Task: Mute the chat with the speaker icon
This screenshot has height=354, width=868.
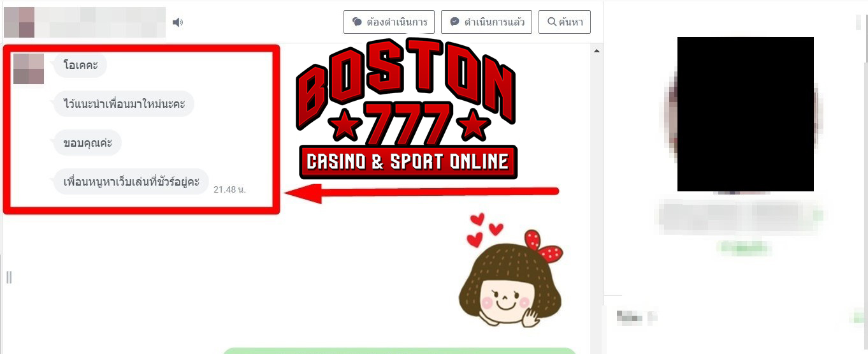Action: tap(178, 22)
